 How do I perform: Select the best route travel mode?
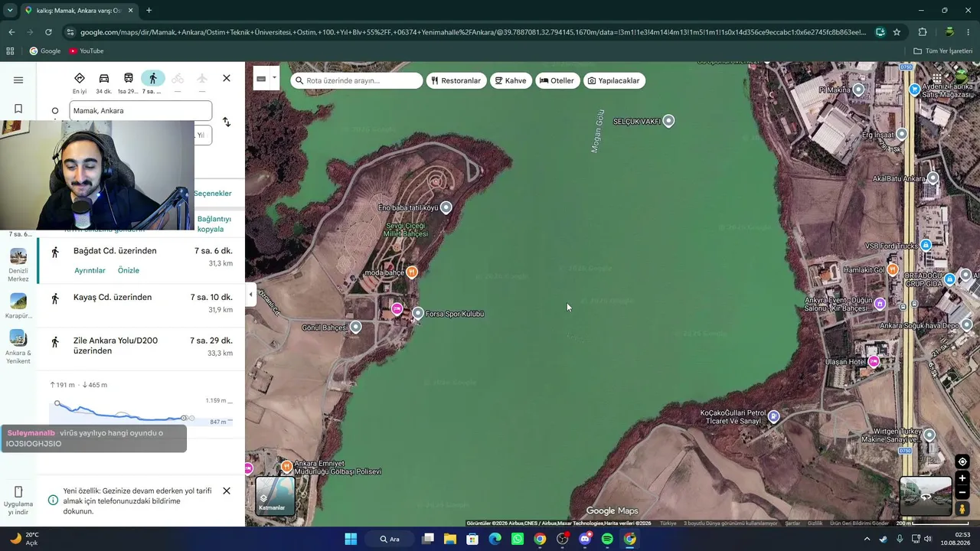coord(80,83)
